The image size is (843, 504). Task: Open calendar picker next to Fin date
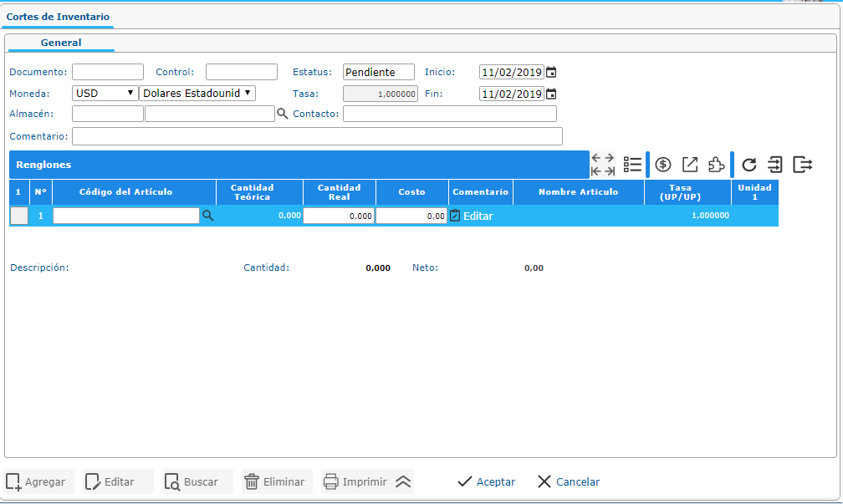[x=551, y=94]
